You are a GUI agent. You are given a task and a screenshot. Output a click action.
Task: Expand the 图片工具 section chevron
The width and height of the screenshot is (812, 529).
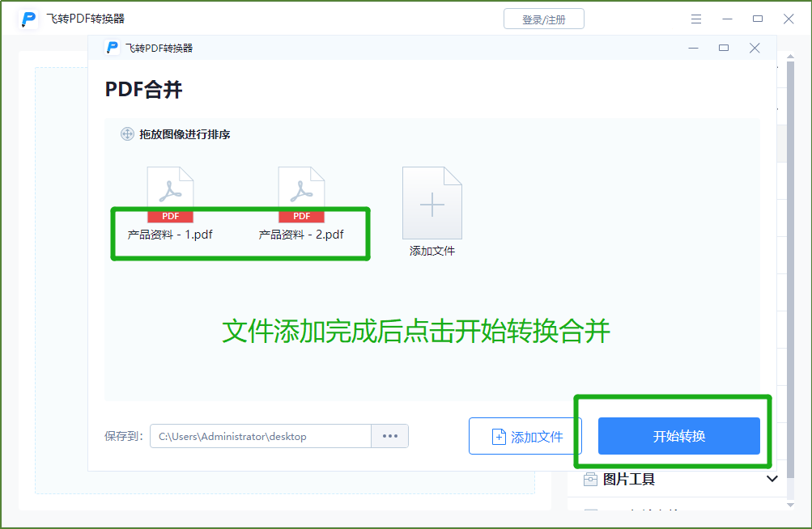[x=772, y=480]
